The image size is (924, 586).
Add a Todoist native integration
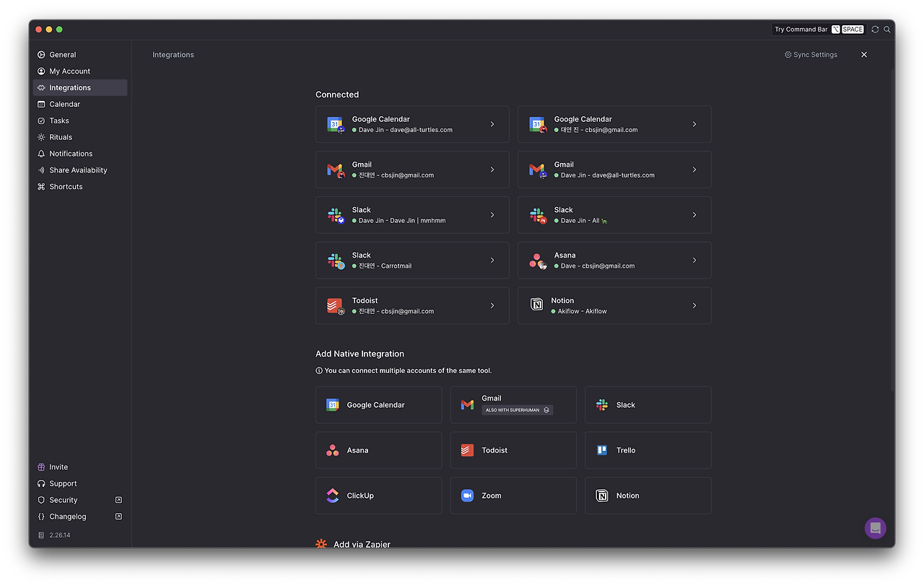pos(513,450)
